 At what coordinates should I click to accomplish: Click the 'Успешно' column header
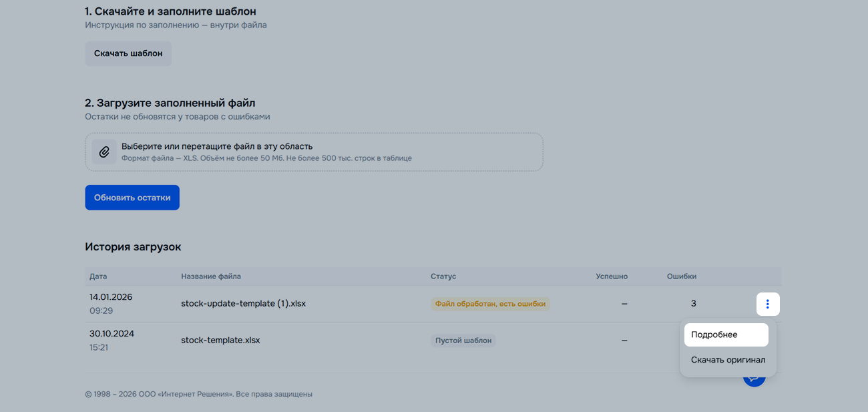(612, 276)
